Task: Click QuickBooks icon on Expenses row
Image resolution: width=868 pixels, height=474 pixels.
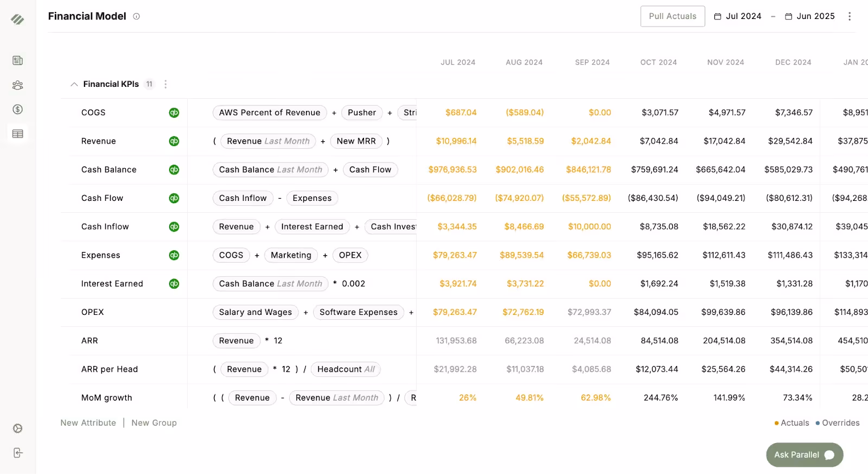Action: (x=174, y=255)
